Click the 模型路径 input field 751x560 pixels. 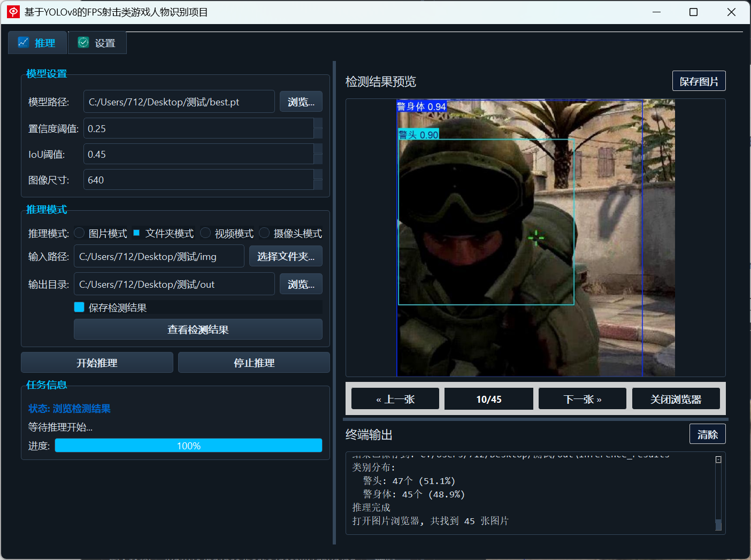(179, 102)
